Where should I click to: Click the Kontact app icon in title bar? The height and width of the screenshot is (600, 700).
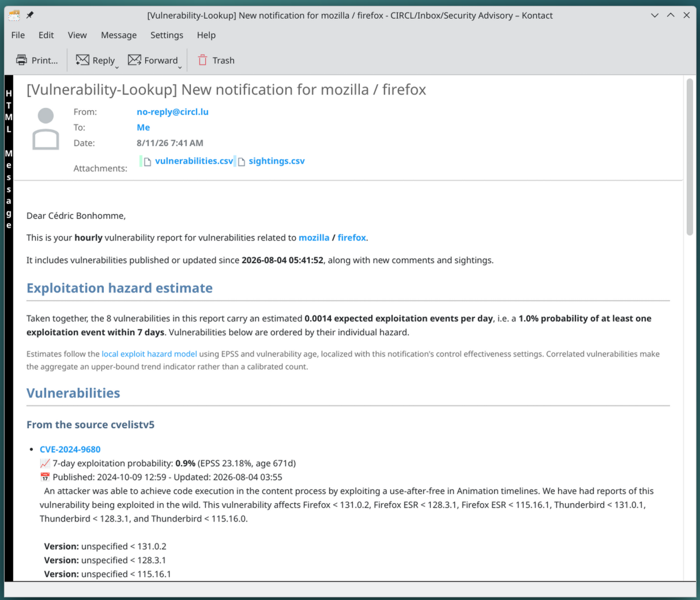(x=14, y=16)
